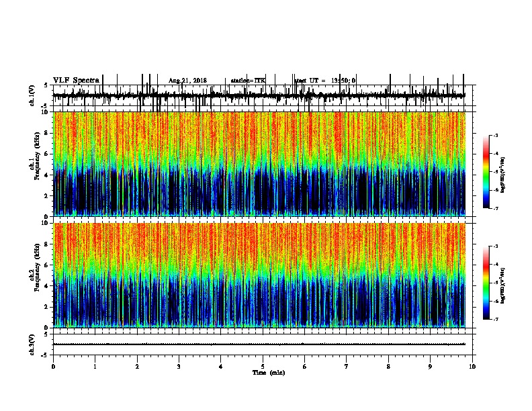Click time axis tick label '10'
Screen dimensions: 532x411
[x=472, y=367]
